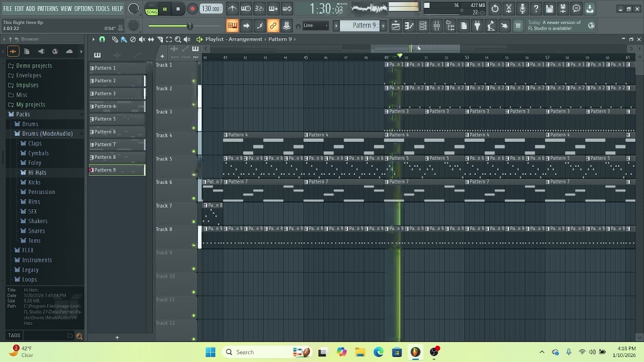Open the TOOLS menu
The image size is (644, 362).
[x=103, y=9]
